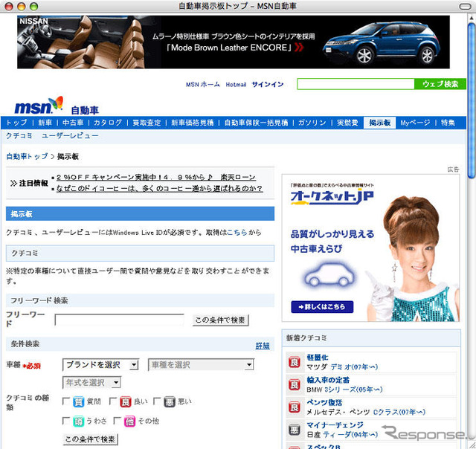Open the 自動車保険一括見積 nav tab
Screen dimensions: 476x449
[256, 123]
